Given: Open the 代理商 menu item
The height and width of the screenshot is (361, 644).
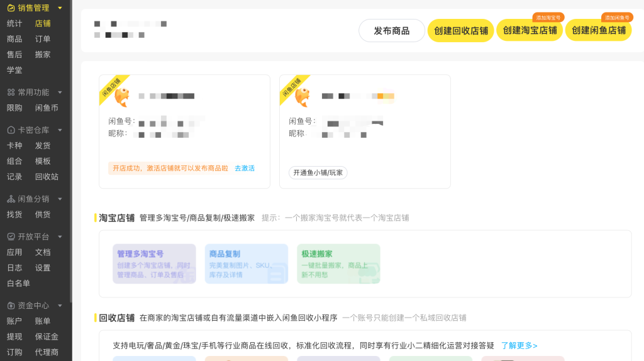Looking at the screenshot, I should (47, 353).
